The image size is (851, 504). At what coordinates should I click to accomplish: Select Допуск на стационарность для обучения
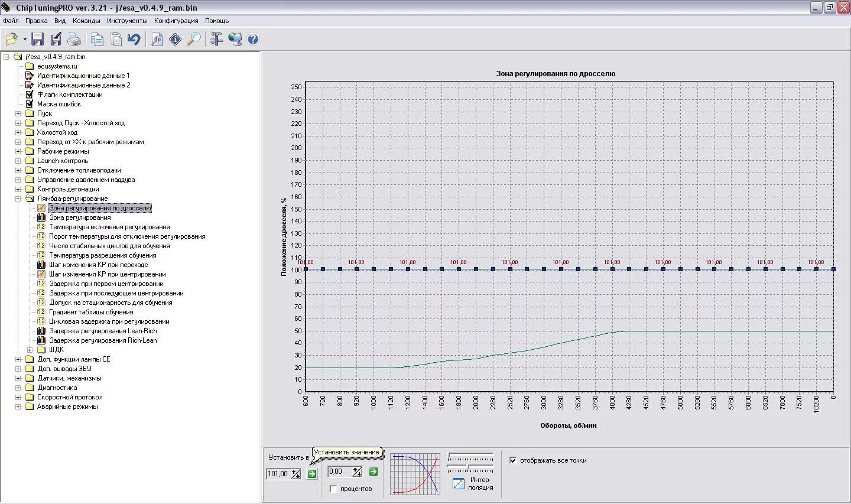click(111, 303)
